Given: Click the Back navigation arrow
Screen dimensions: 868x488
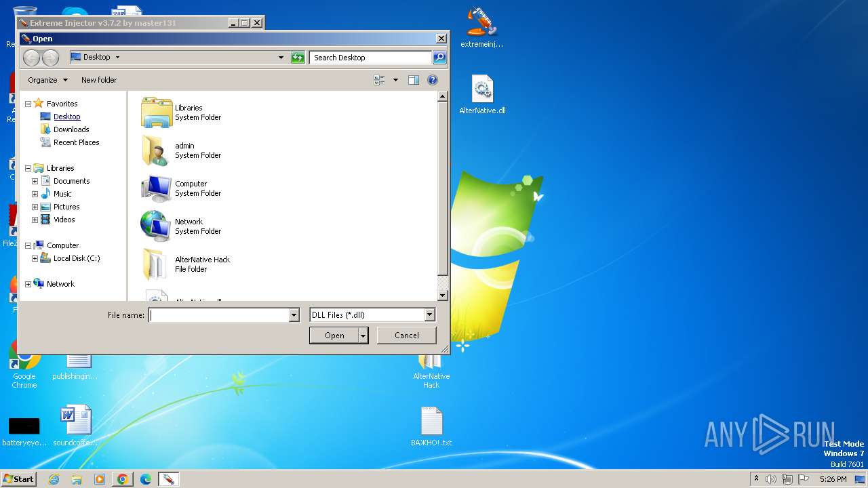Looking at the screenshot, I should point(31,58).
